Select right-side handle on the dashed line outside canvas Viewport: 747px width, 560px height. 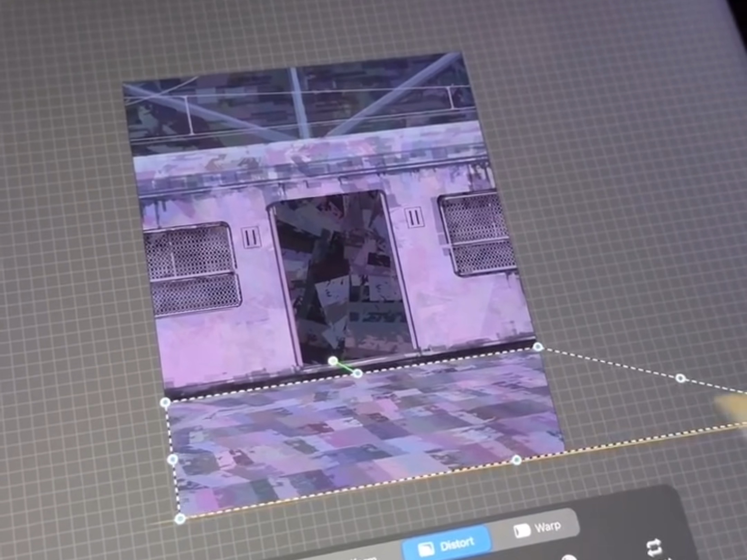click(681, 378)
